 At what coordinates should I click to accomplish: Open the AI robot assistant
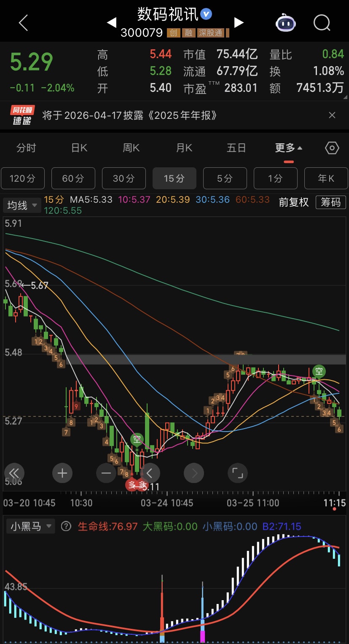285,23
